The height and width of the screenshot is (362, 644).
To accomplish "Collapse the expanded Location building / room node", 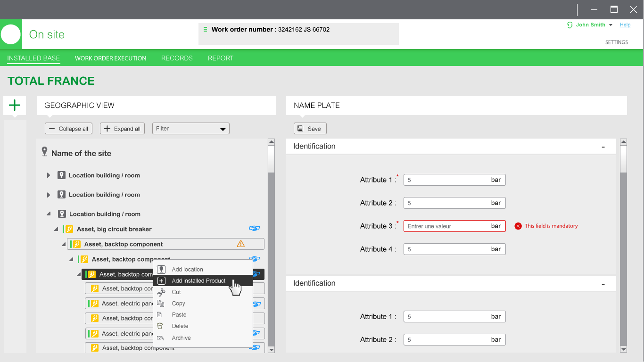I will [x=49, y=214].
